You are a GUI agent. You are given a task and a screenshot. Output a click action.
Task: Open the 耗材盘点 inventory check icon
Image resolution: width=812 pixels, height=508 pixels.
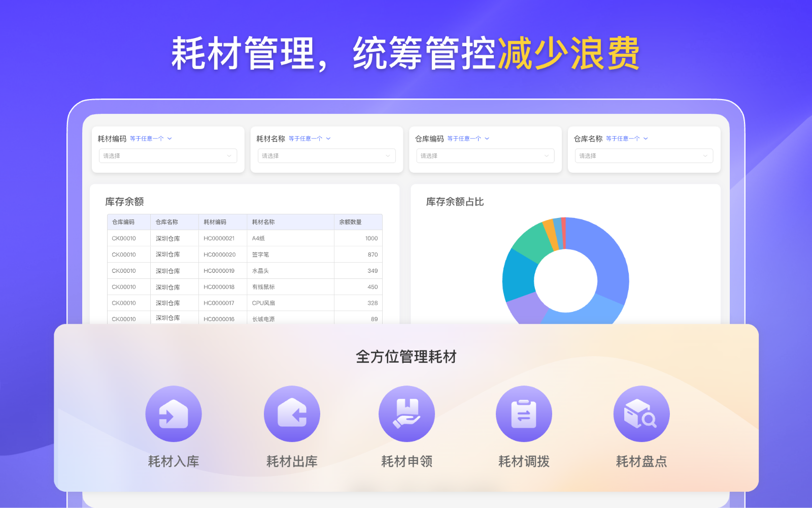pyautogui.click(x=641, y=414)
